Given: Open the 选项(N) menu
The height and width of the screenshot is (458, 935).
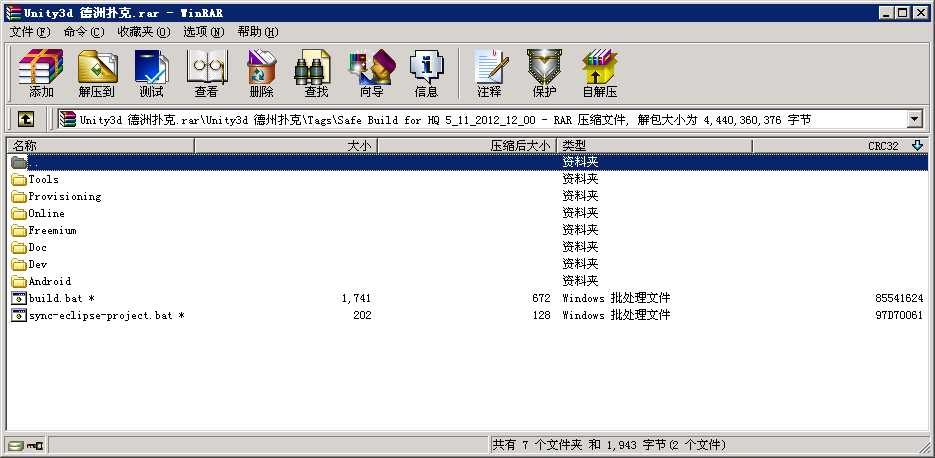Looking at the screenshot, I should (x=204, y=32).
